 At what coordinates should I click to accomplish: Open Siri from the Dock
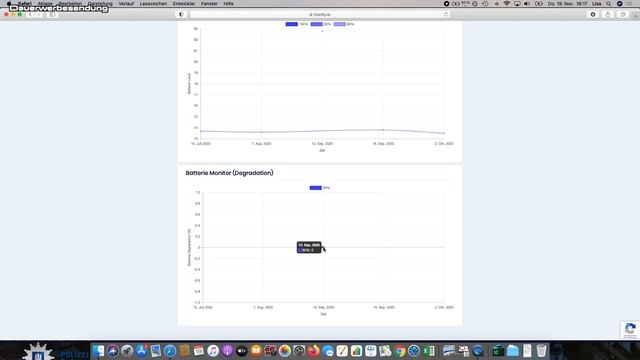point(113,351)
